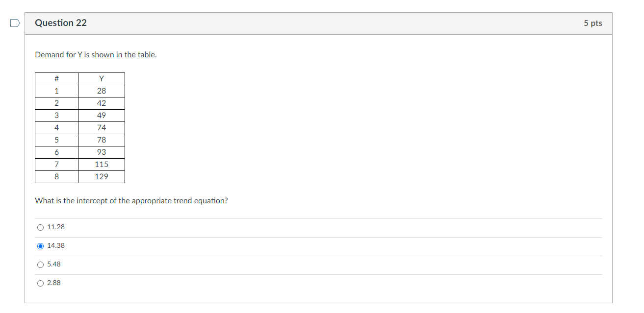Click the row numbered 8 in the table

click(x=56, y=176)
